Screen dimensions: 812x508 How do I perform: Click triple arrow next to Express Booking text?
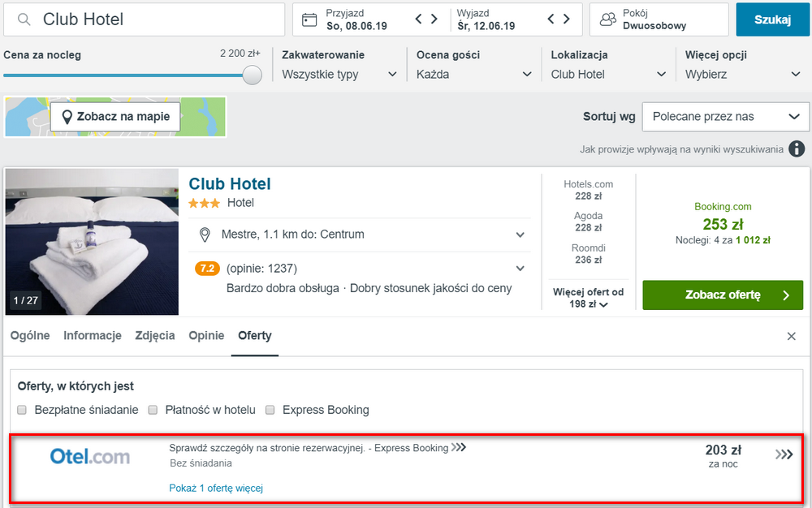pyautogui.click(x=458, y=447)
